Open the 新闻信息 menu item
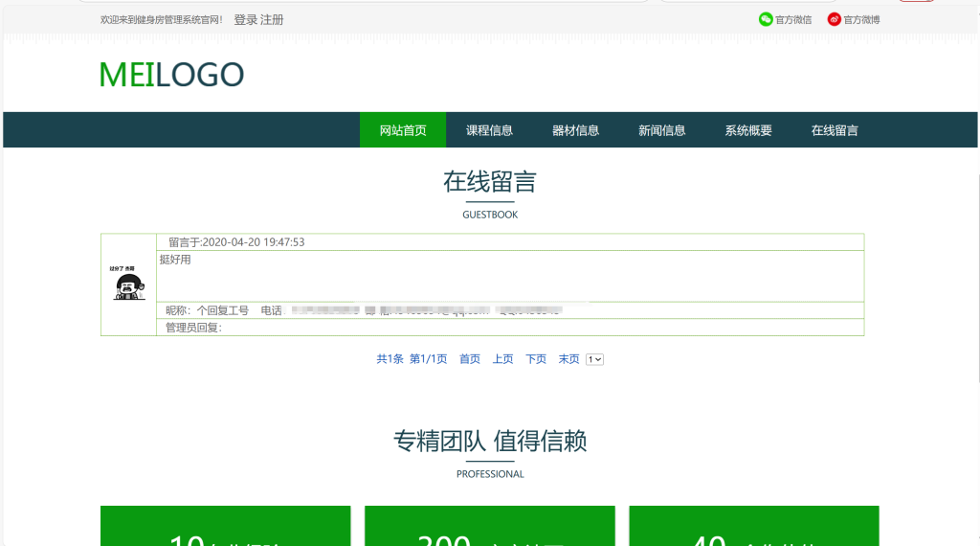The height and width of the screenshot is (546, 980). coord(662,130)
